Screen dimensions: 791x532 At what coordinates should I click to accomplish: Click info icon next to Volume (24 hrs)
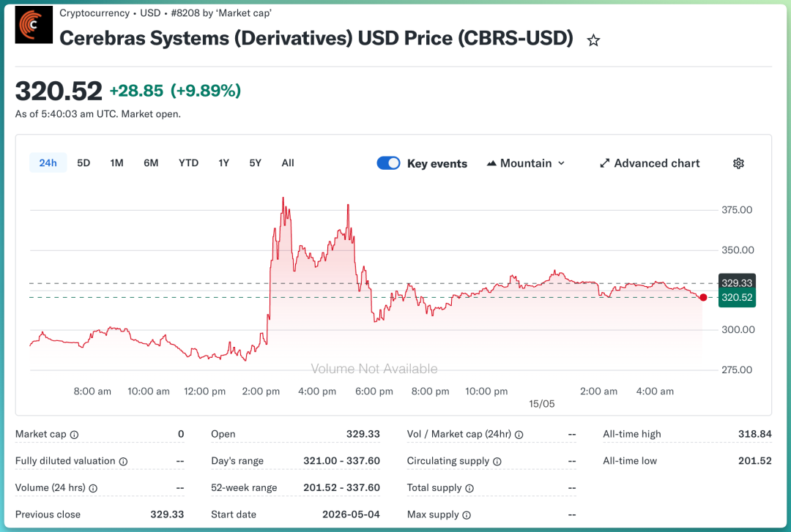click(x=93, y=488)
